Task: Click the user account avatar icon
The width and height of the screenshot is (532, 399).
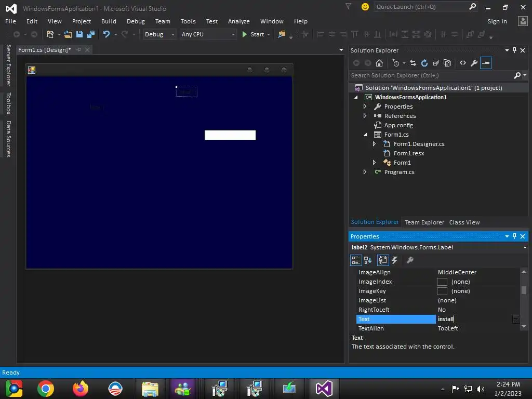Action: [x=523, y=21]
